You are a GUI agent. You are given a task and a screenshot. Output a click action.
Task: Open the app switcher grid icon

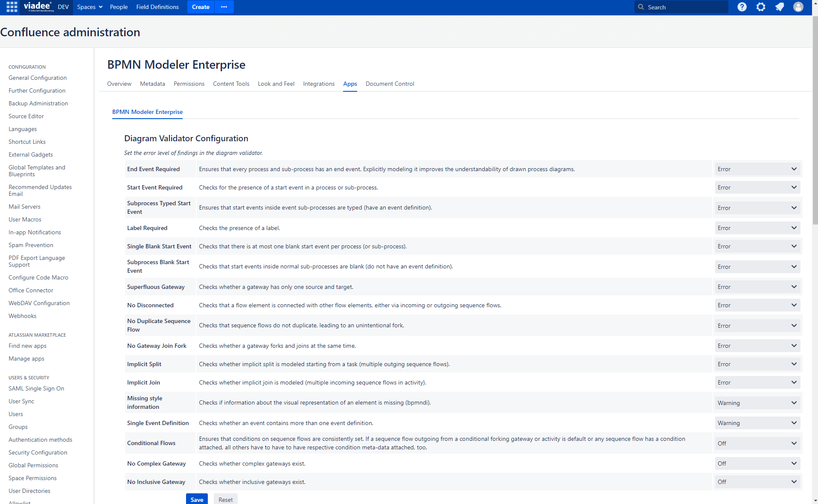pyautogui.click(x=12, y=7)
